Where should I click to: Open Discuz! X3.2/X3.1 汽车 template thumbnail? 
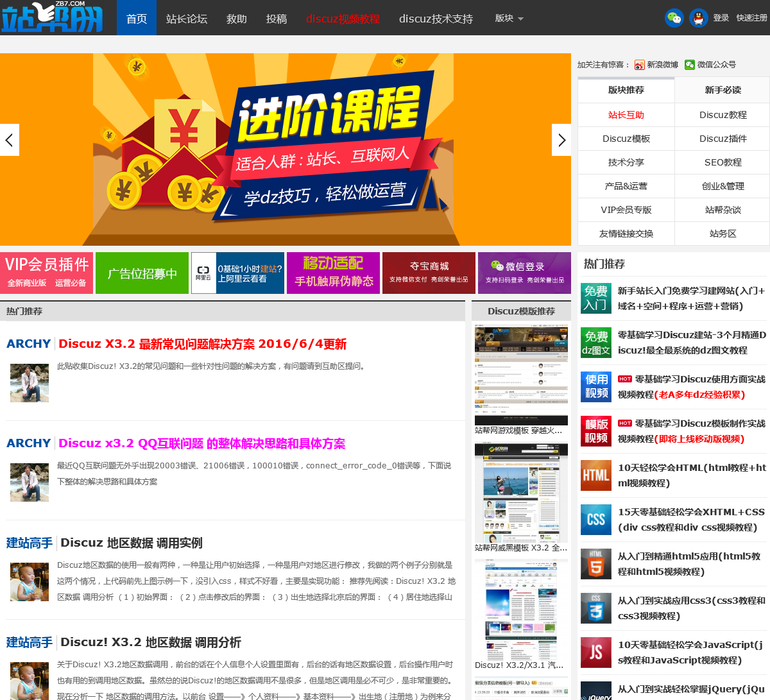coord(521,610)
